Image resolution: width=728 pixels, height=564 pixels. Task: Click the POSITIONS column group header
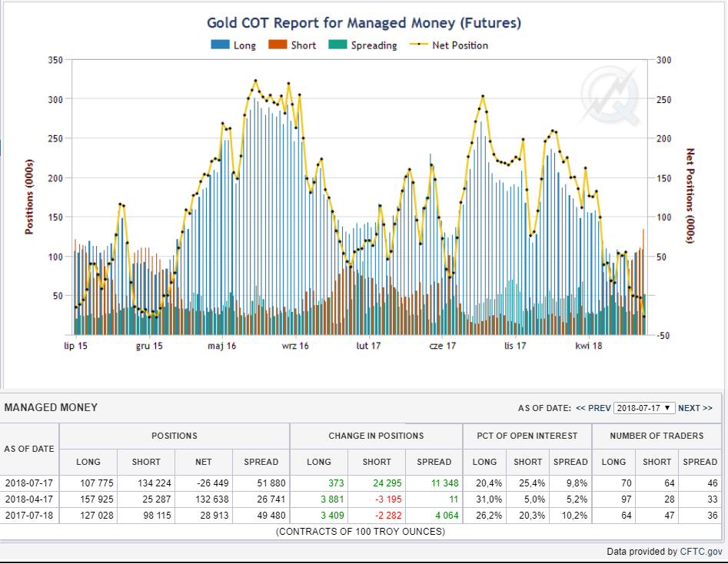(x=175, y=436)
